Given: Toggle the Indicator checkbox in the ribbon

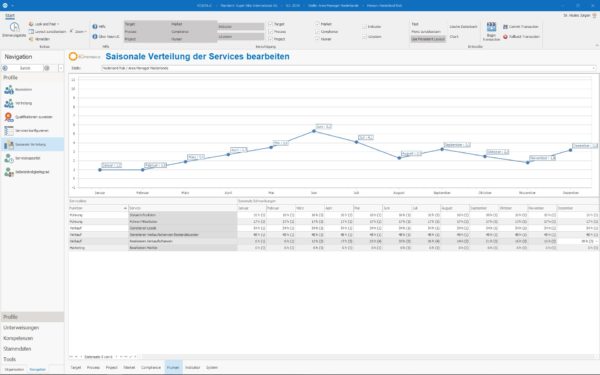Looking at the screenshot, I should tap(364, 27).
